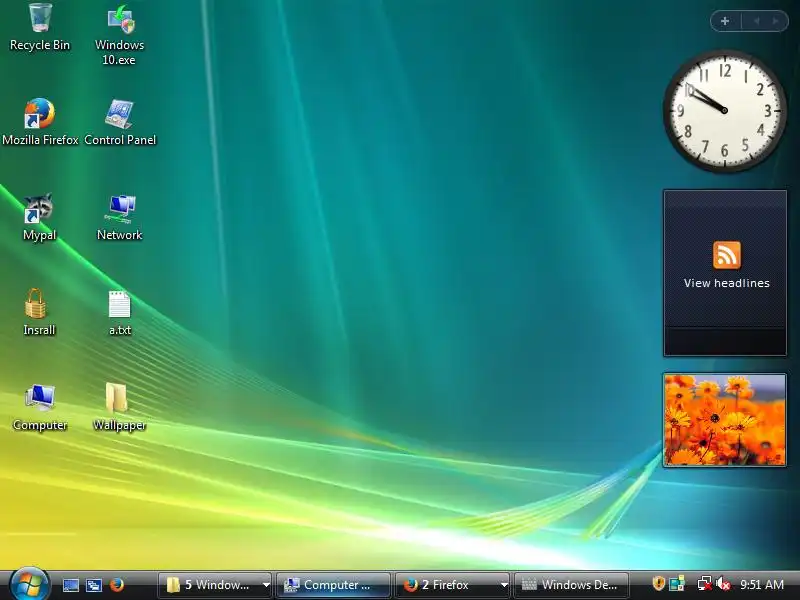800x600 pixels.
Task: Expand the 5 Windows Explorer group arrow
Action: (266, 585)
